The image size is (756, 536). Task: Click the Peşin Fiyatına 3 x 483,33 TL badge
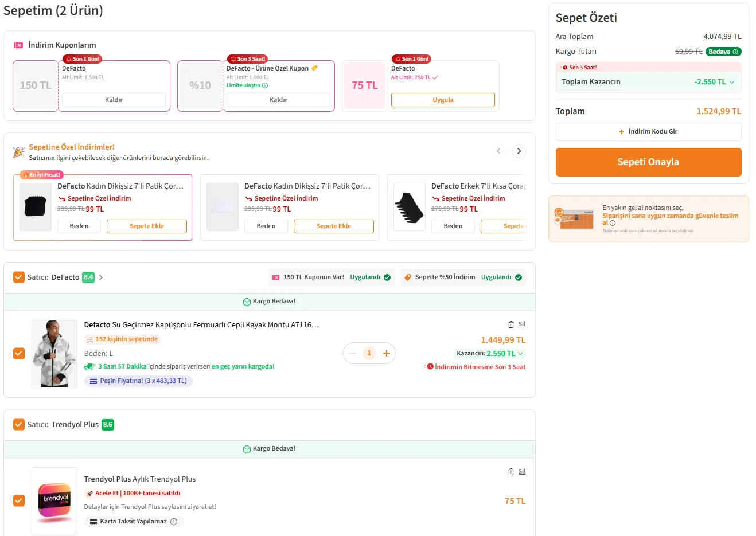pyautogui.click(x=138, y=381)
